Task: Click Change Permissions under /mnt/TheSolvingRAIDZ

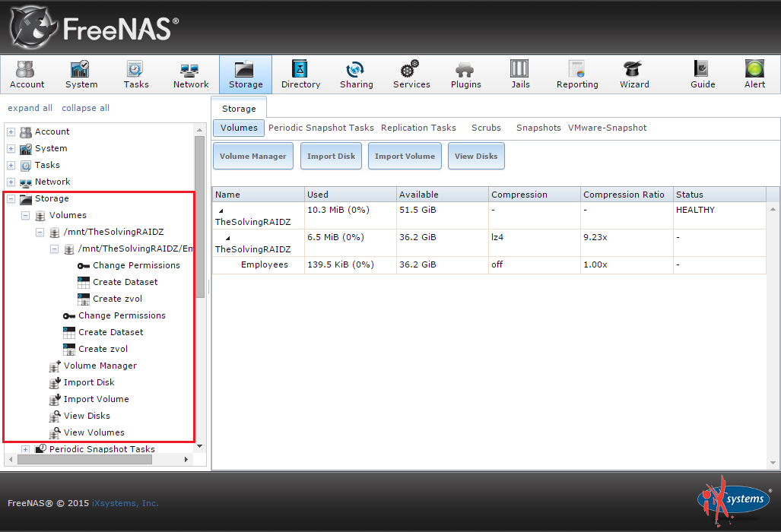Action: tap(122, 315)
